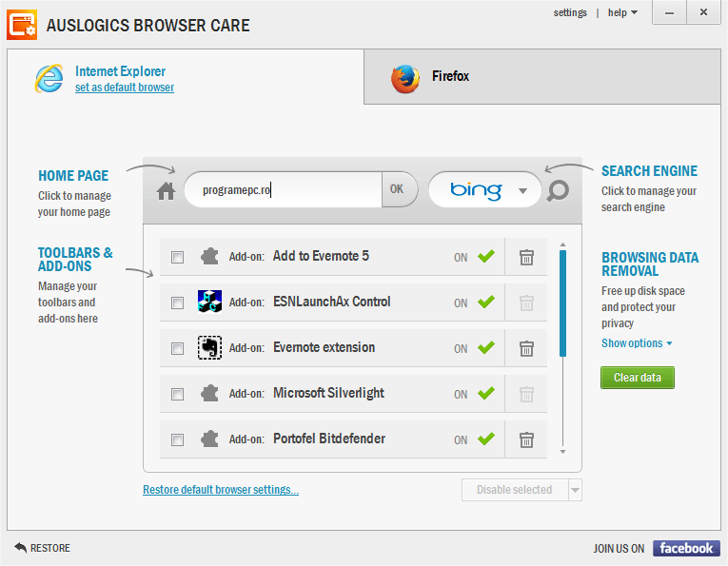
Task: Open the settings menu
Action: click(x=570, y=12)
